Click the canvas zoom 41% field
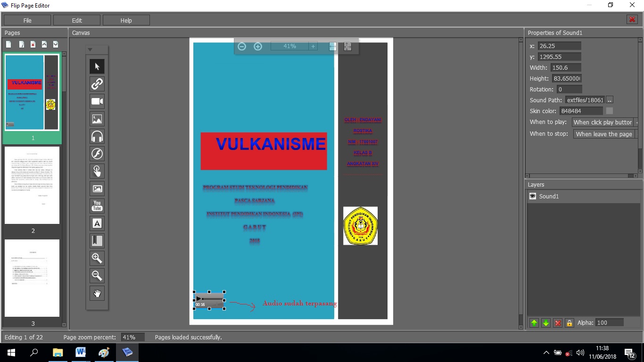 289,46
